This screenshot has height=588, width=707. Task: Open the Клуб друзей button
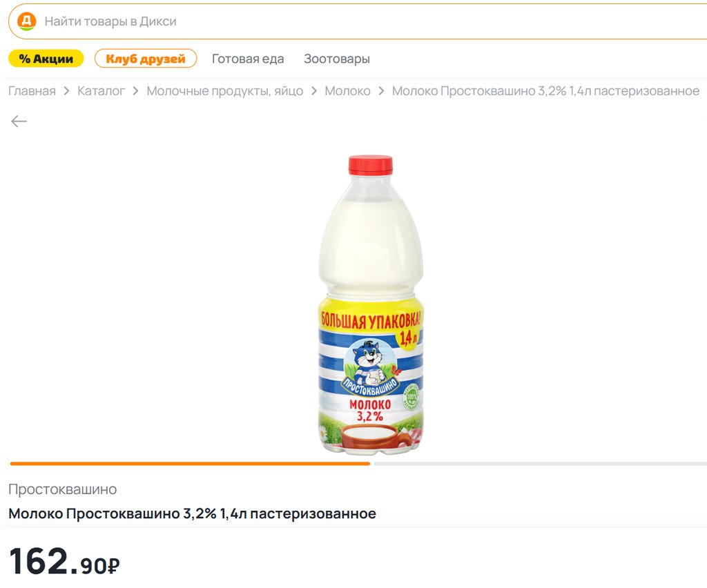[146, 59]
